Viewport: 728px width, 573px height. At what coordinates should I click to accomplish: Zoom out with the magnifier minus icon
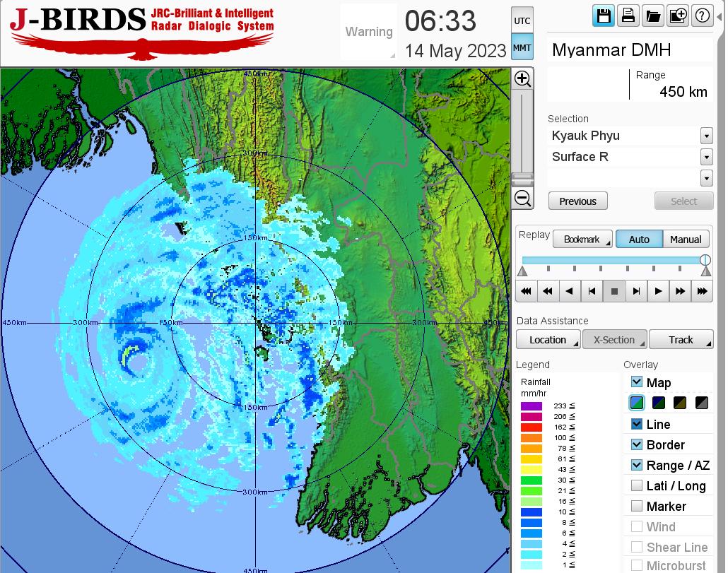(x=522, y=198)
